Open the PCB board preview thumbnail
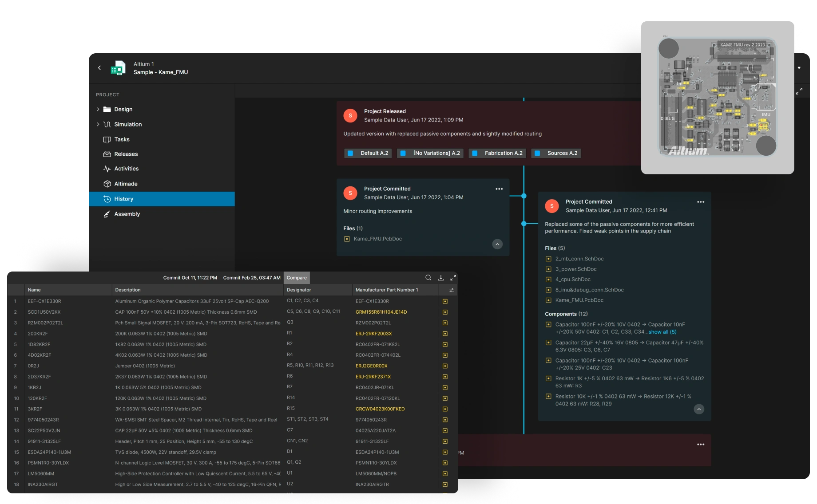 (717, 98)
